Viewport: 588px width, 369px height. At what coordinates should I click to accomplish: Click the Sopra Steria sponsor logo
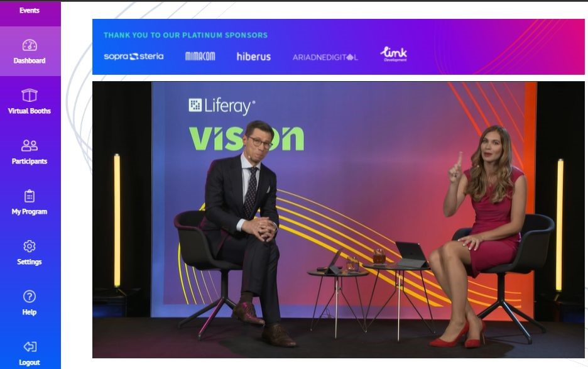[134, 57]
